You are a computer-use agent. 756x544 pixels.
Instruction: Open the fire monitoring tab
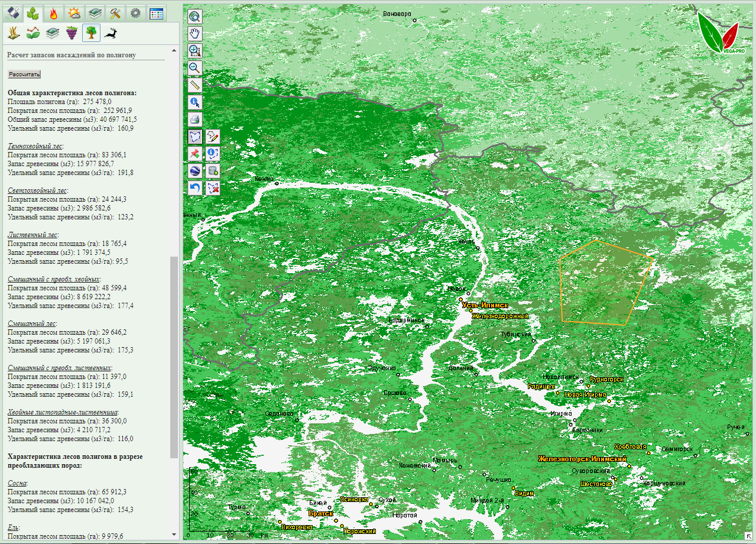(x=54, y=13)
